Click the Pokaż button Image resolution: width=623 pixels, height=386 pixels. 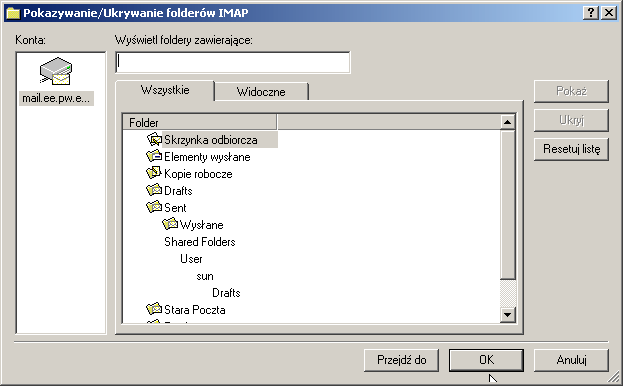[571, 91]
